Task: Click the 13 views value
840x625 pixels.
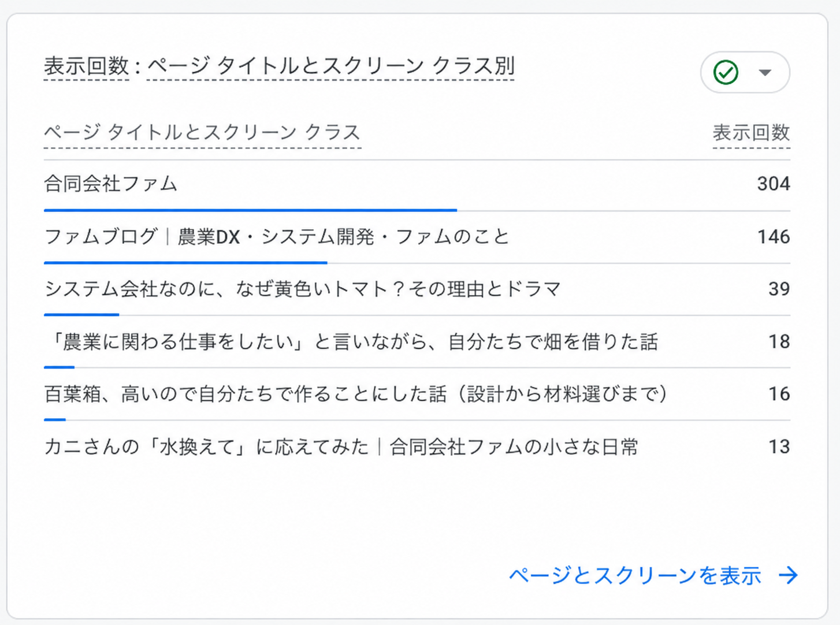Action: click(779, 447)
